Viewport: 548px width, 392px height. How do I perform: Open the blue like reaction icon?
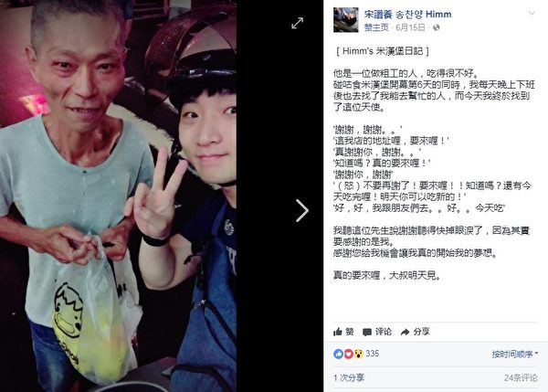click(x=338, y=354)
